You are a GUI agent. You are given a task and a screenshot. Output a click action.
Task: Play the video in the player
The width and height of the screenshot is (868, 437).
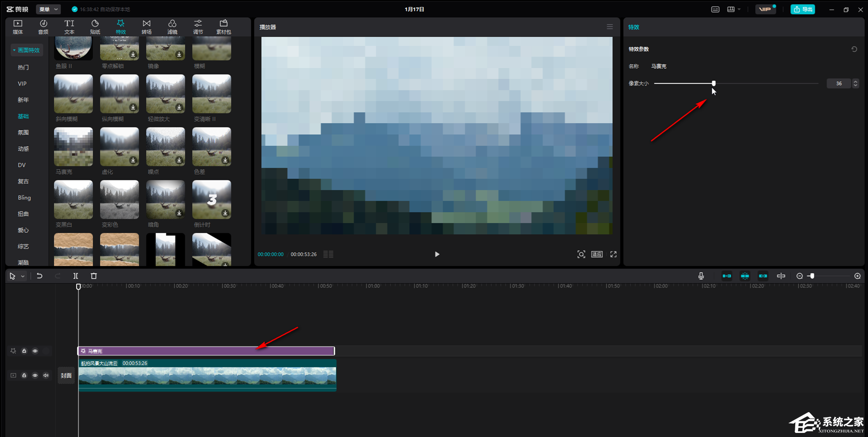(436, 254)
